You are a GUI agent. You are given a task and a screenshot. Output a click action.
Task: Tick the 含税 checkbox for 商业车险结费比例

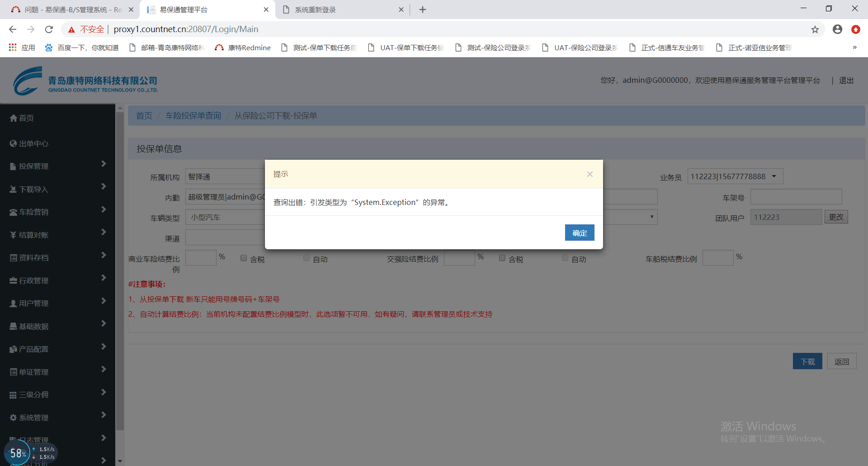(244, 258)
